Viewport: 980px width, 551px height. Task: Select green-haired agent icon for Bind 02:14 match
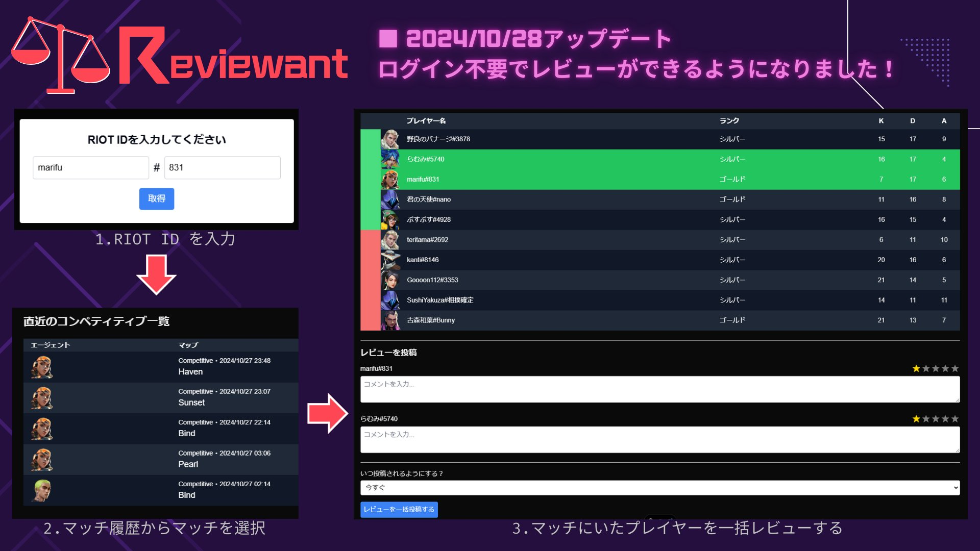click(42, 490)
